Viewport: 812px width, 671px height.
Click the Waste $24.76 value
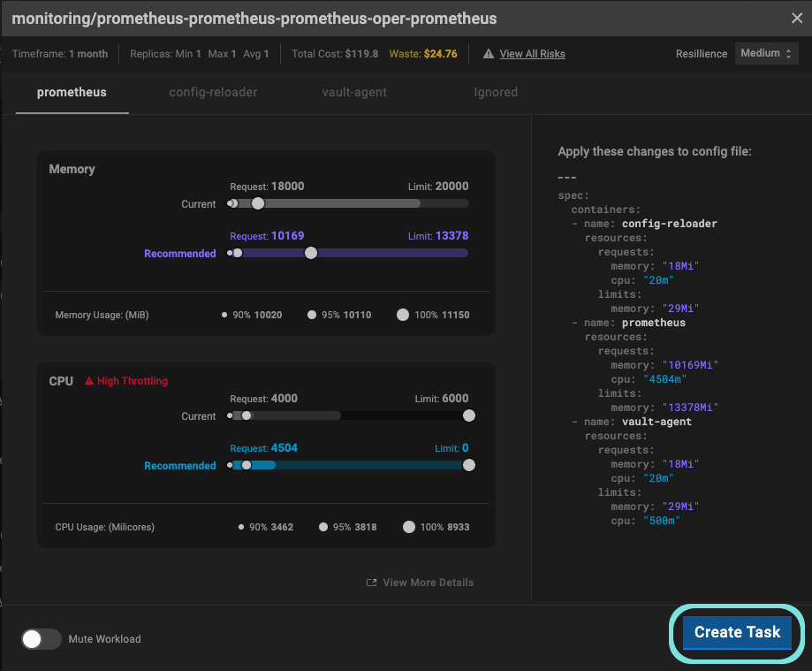423,54
